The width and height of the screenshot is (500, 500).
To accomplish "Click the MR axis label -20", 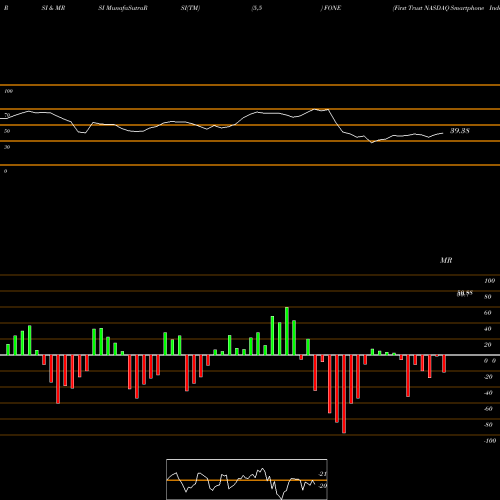I will tap(488, 377).
